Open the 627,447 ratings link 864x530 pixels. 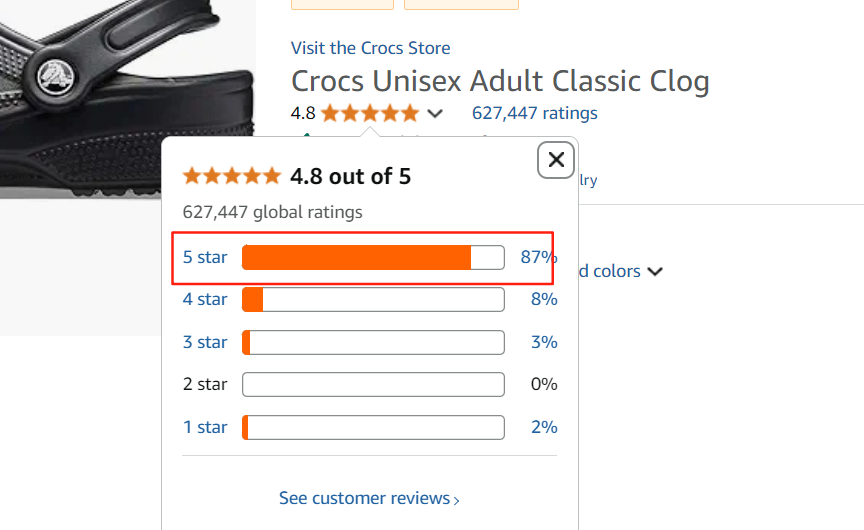click(x=534, y=113)
